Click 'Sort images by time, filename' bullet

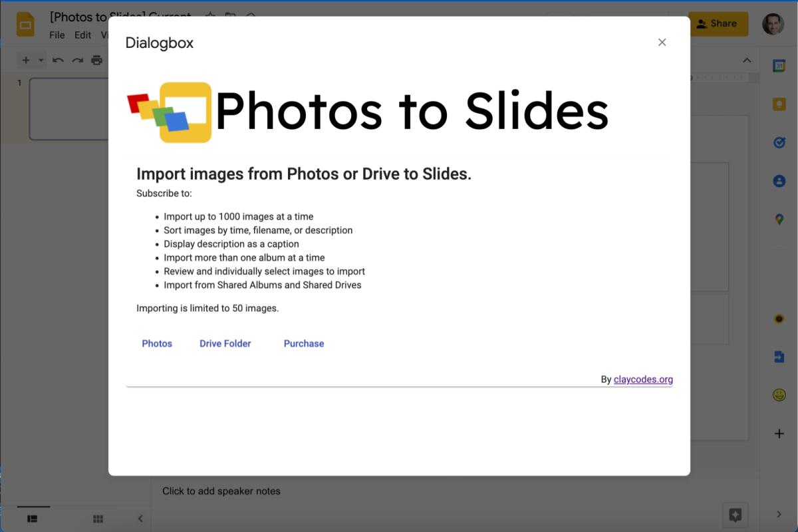[258, 230]
